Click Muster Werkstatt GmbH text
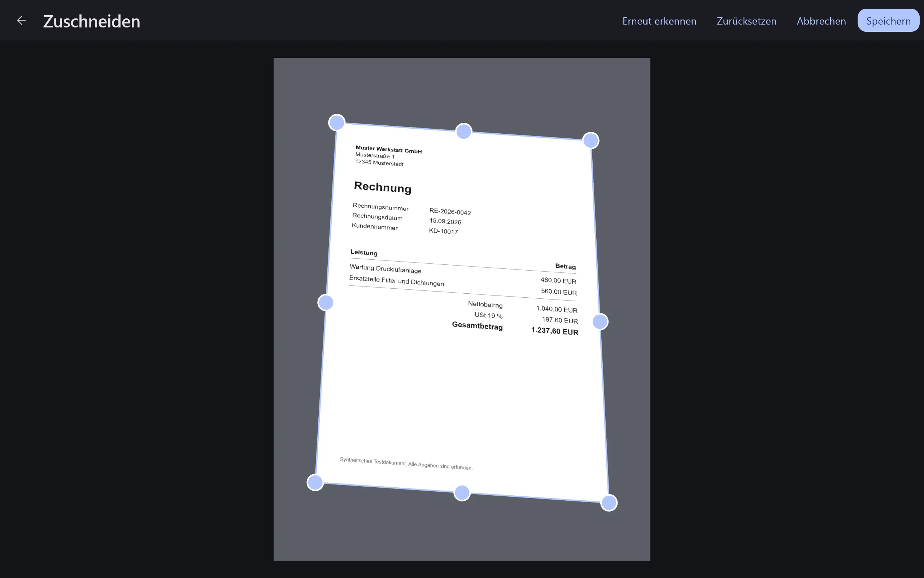 pyautogui.click(x=389, y=149)
